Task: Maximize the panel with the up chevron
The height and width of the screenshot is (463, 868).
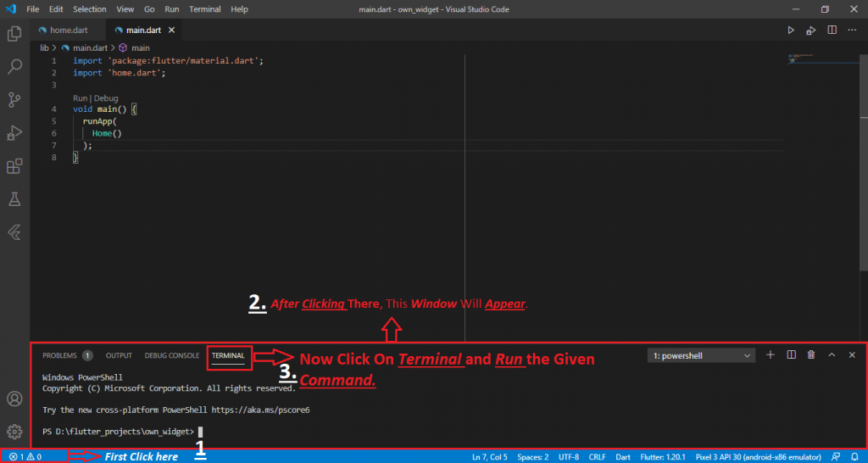Action: [x=832, y=355]
